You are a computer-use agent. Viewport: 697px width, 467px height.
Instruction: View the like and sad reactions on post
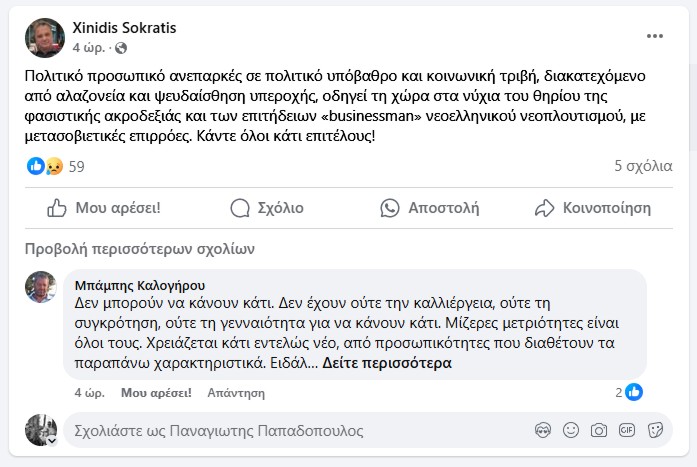[x=44, y=166]
